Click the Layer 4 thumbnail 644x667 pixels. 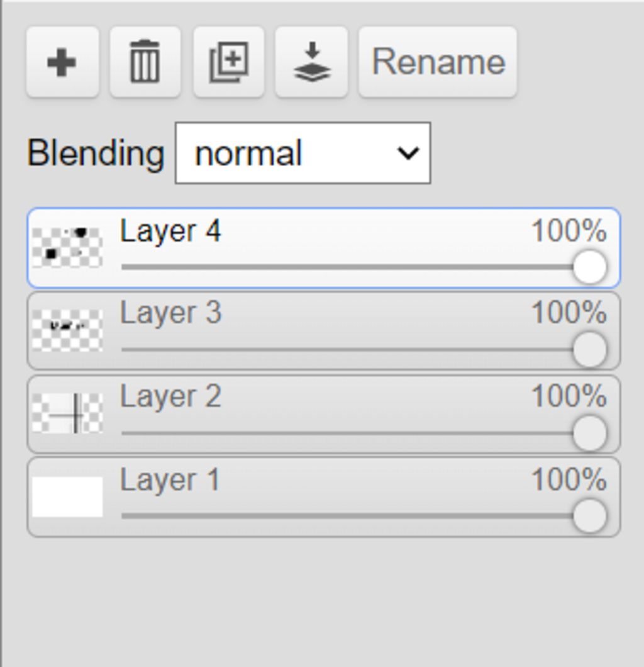click(67, 248)
